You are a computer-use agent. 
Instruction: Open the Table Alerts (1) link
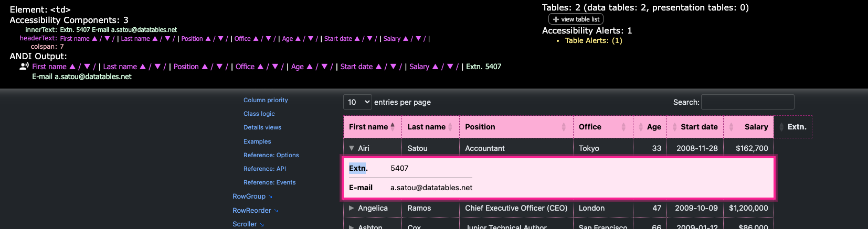(594, 40)
